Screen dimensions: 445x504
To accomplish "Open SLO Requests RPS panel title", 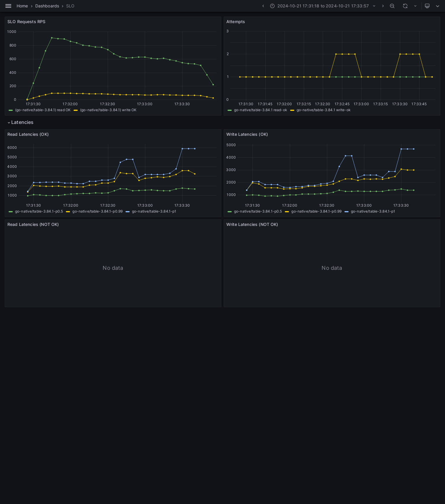I will pyautogui.click(x=26, y=22).
